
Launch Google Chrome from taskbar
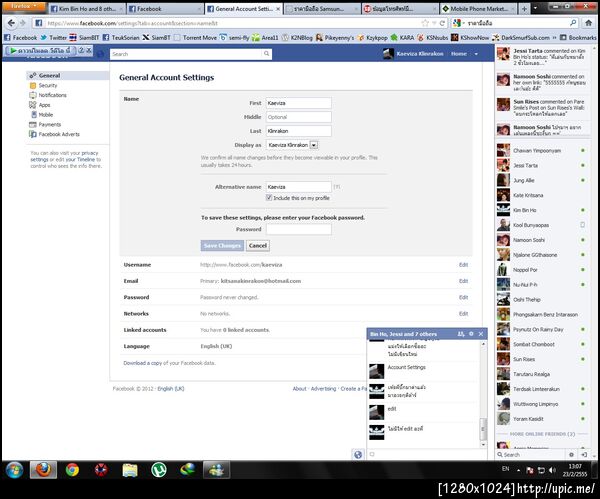coord(72,470)
